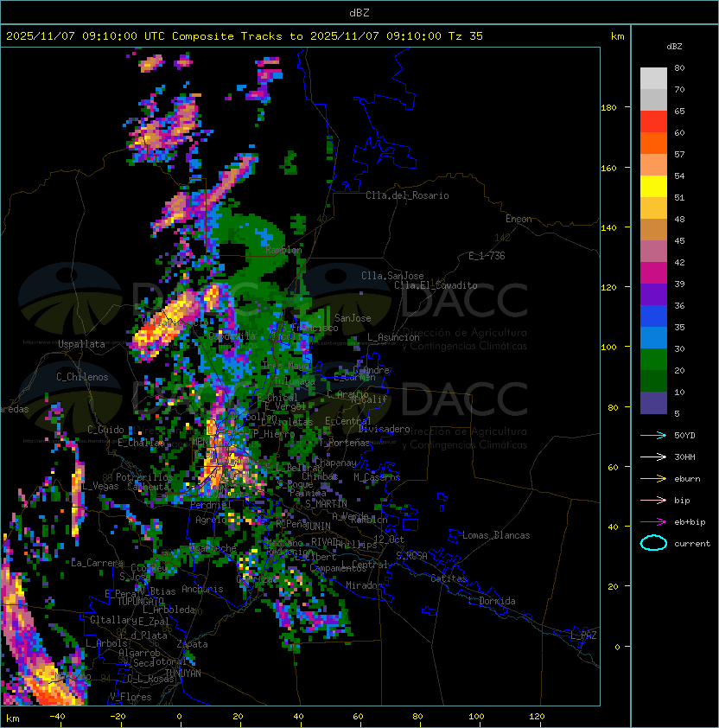
Task: Click the 'Tz 35' value in header
Action: (466, 36)
